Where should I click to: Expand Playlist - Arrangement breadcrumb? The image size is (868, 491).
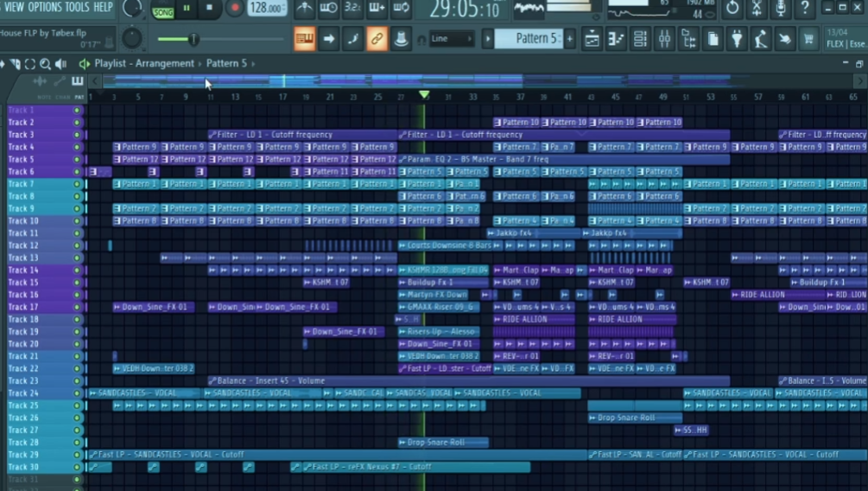pos(201,64)
